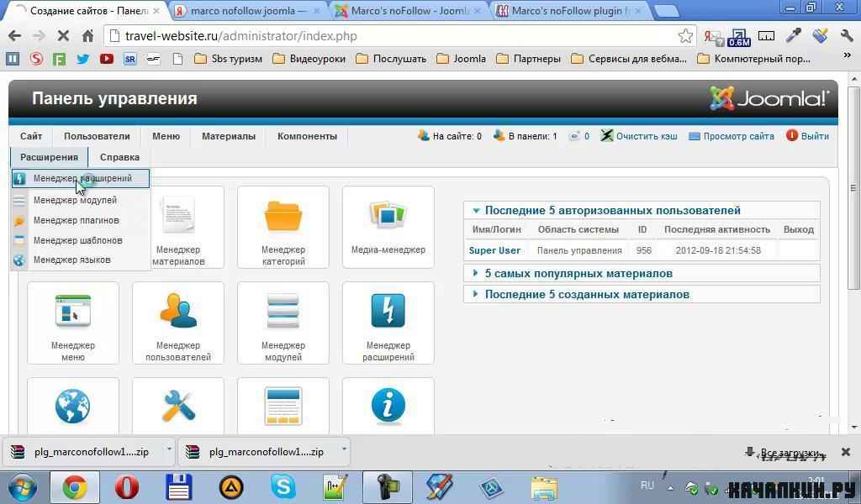
Task: Open Joomla bookmarks folder
Action: (x=462, y=59)
